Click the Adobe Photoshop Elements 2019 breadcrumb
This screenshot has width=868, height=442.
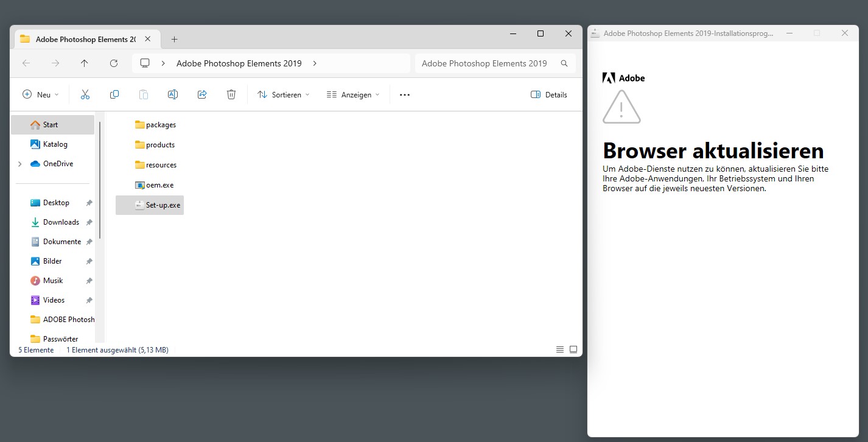coord(240,63)
